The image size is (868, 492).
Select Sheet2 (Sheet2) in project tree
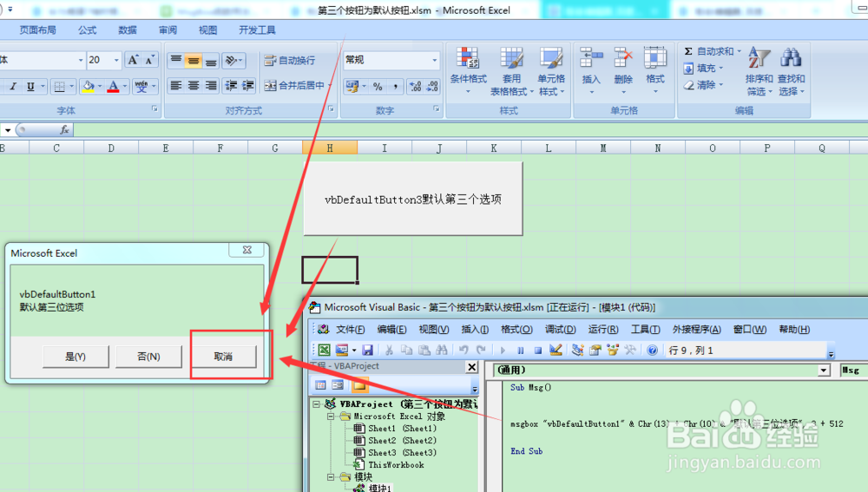(402, 441)
